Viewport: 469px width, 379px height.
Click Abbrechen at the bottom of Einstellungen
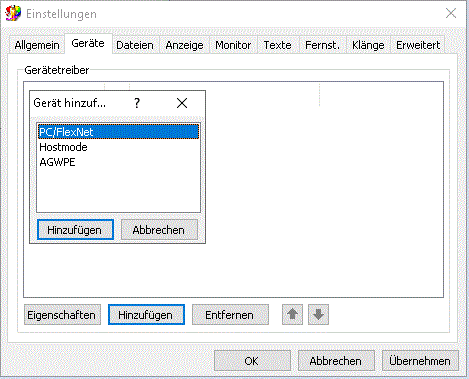pos(336,361)
